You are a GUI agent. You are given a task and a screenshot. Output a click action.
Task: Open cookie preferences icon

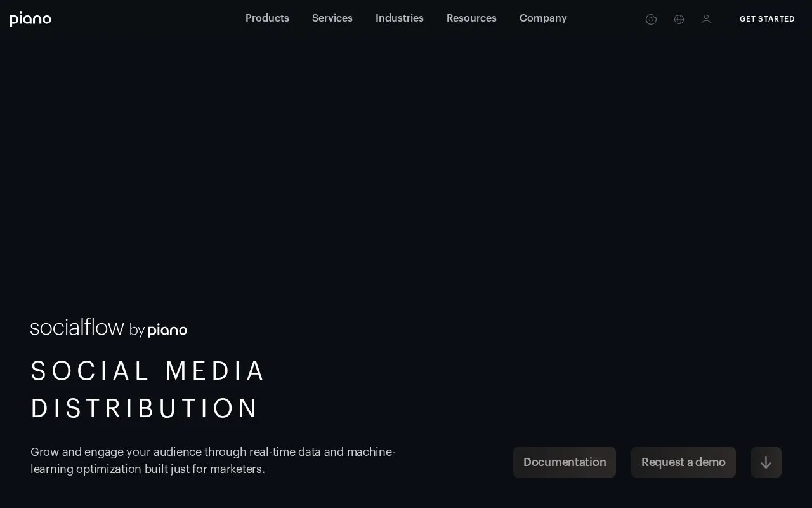(651, 19)
